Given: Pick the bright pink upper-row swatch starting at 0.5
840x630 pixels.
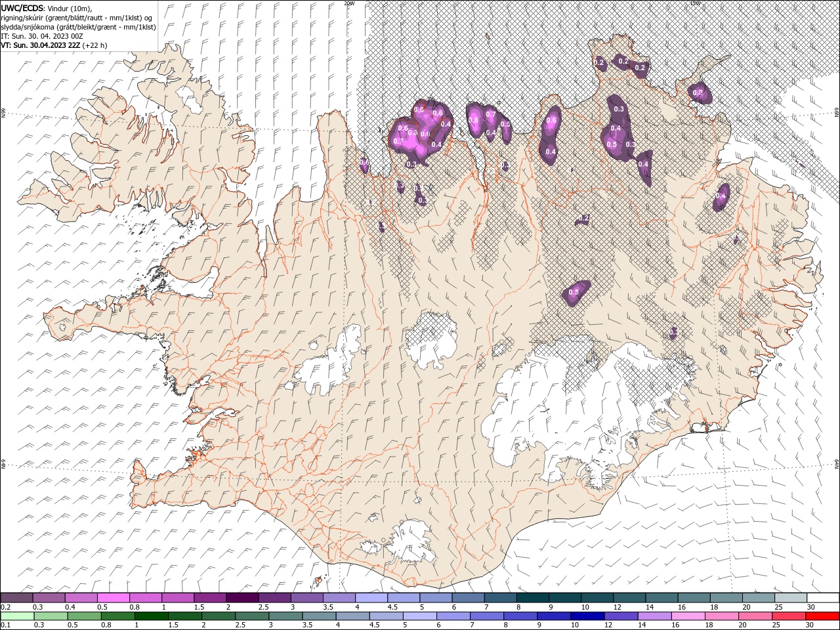Looking at the screenshot, I should click(114, 598).
